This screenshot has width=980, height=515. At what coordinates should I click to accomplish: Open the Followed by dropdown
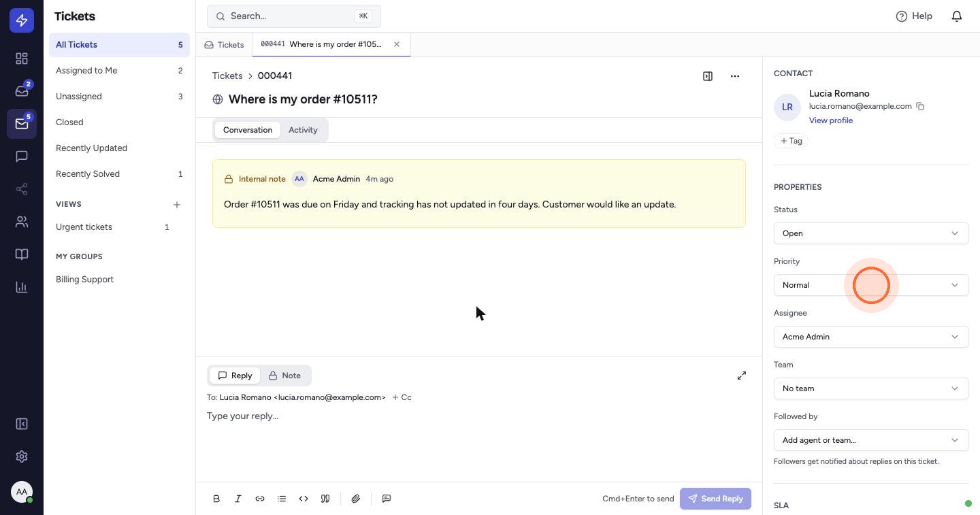871,440
